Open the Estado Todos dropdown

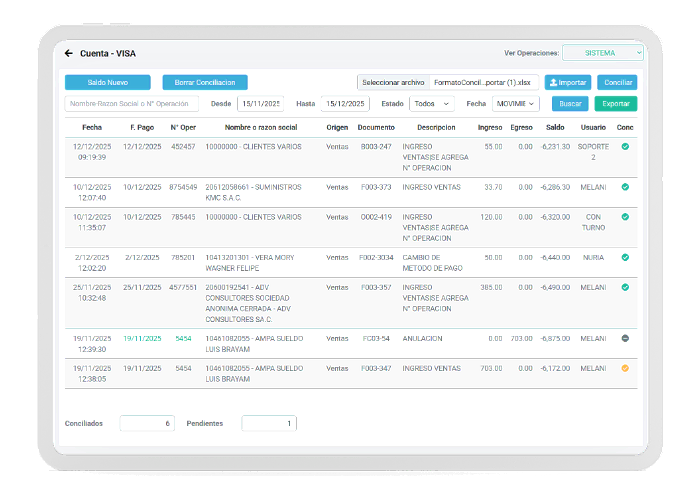point(432,104)
